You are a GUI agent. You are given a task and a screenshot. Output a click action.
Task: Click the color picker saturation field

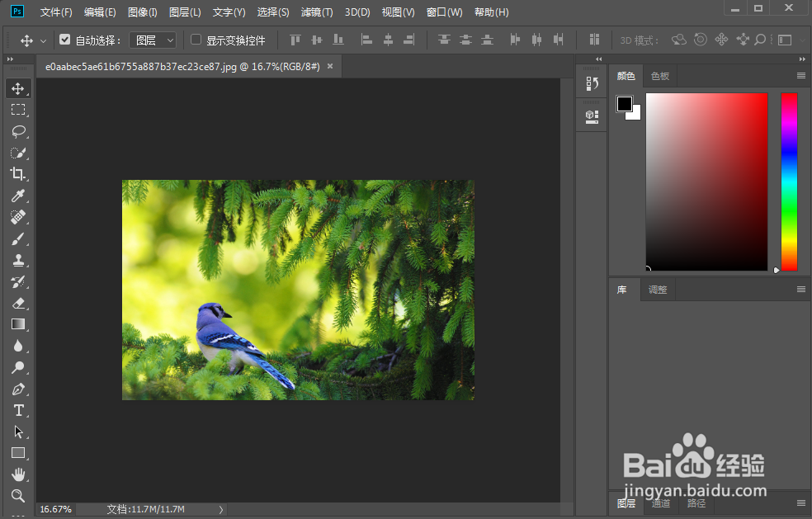pyautogui.click(x=706, y=182)
